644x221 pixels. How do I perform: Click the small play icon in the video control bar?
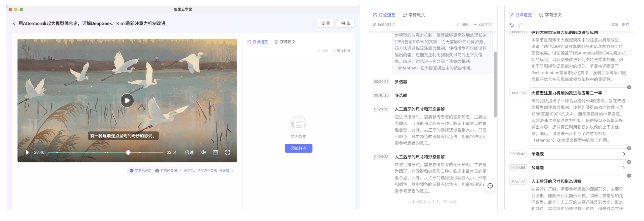[27, 152]
